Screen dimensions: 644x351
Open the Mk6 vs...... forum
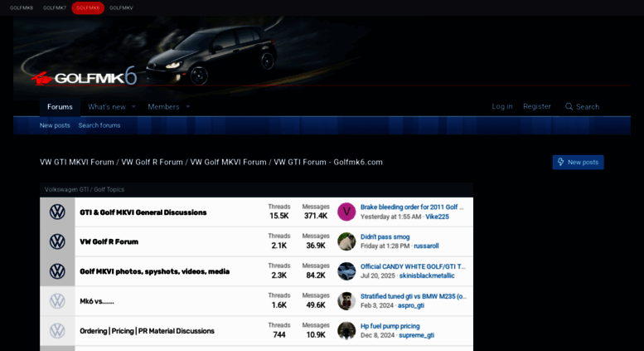click(x=97, y=301)
